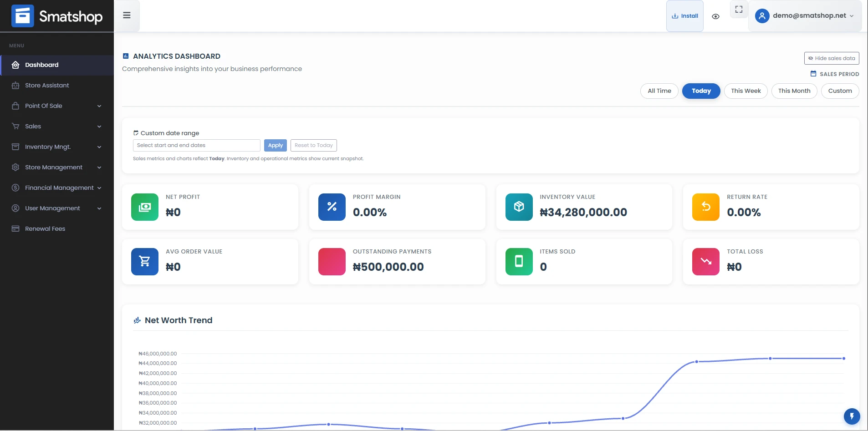
Task: Click the Sales Period calendar icon
Action: [x=813, y=74]
